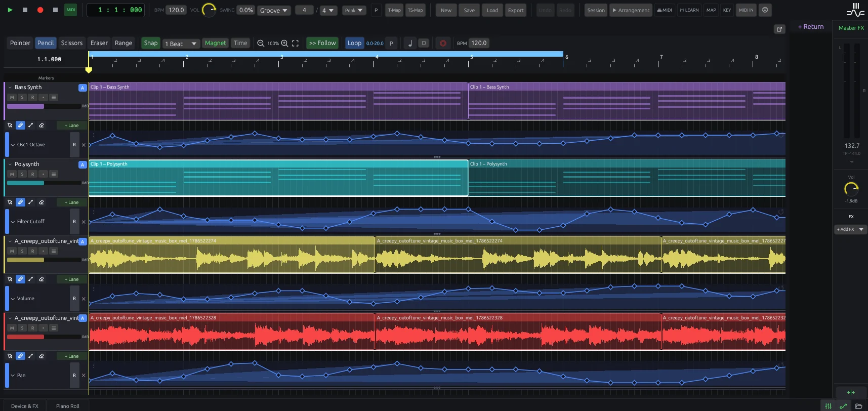Start playback with the green play icon
This screenshot has height=411, width=868.
[x=10, y=10]
